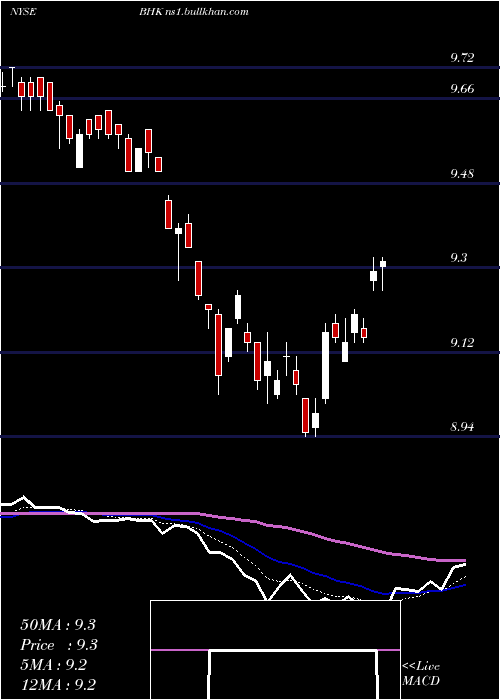The image size is (500, 700).
Task: Click the BHK ns1.bullkhan.com title text
Action: 194,12
